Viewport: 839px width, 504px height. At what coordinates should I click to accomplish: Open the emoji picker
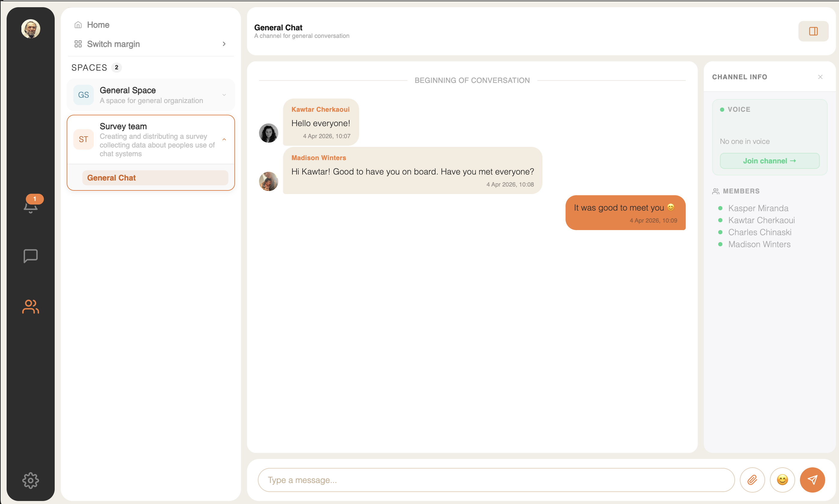pos(783,480)
